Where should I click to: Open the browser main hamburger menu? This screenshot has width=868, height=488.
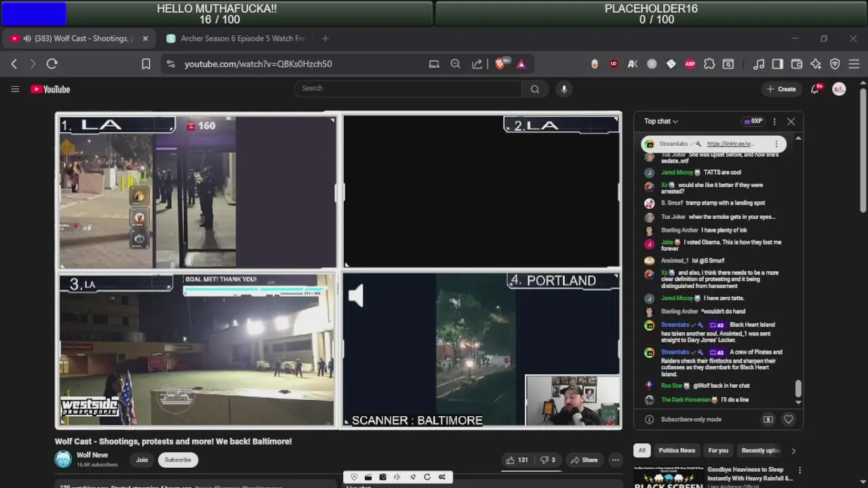[x=854, y=64]
